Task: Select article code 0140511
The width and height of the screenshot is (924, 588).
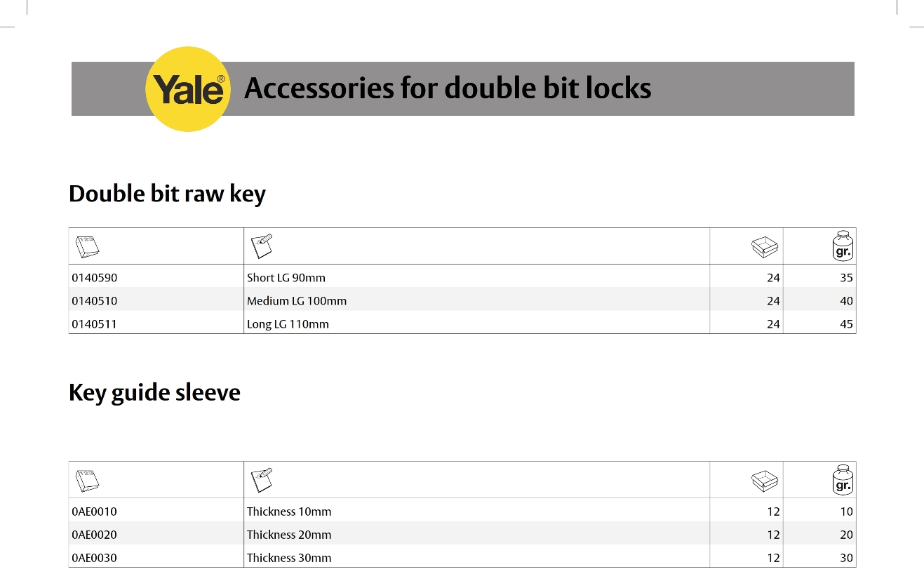Action: pyautogui.click(x=95, y=324)
